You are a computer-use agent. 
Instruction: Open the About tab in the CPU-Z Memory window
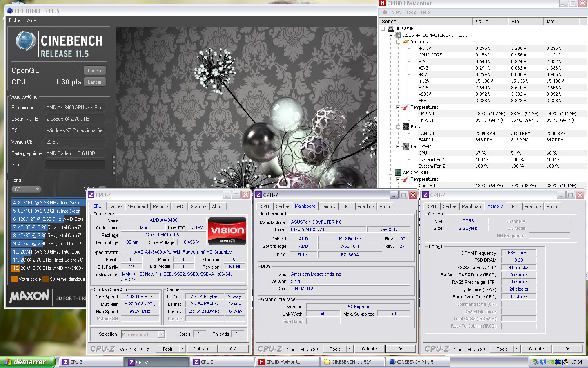click(552, 206)
